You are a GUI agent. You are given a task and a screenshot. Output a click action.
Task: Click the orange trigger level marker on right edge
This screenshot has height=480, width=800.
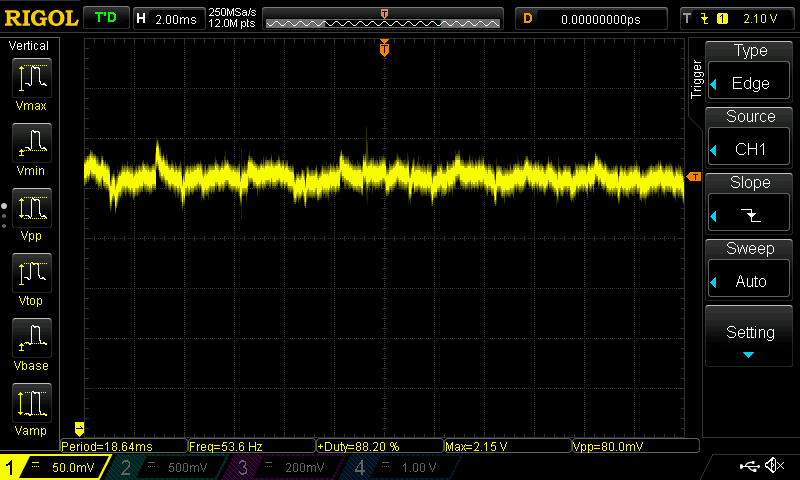tap(693, 176)
